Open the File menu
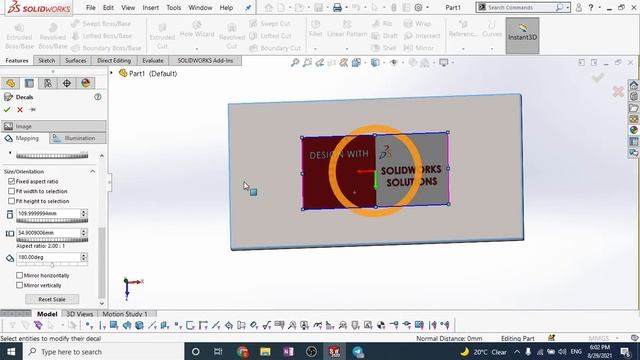This screenshot has width=640, height=360. tap(91, 7)
